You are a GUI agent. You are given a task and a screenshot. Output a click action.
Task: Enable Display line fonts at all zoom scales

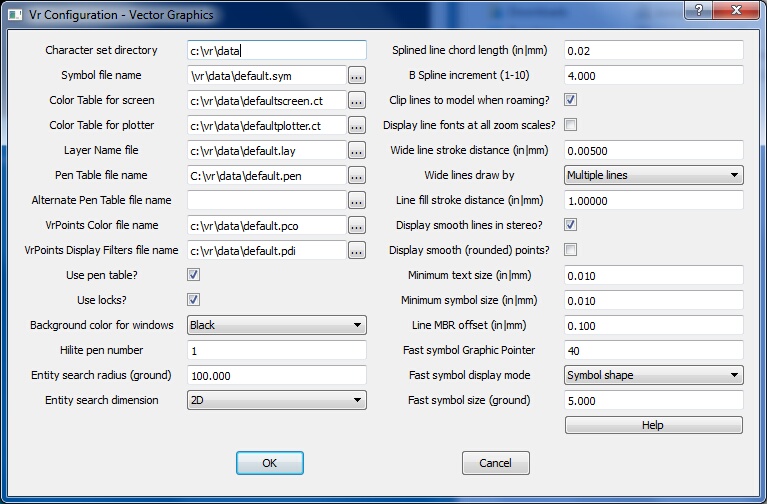[x=570, y=125]
